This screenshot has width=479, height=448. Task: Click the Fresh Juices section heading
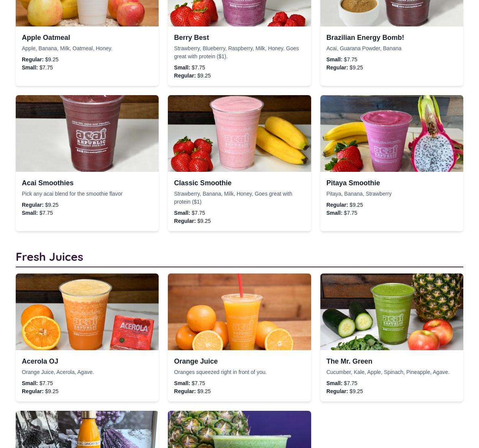coord(49,257)
